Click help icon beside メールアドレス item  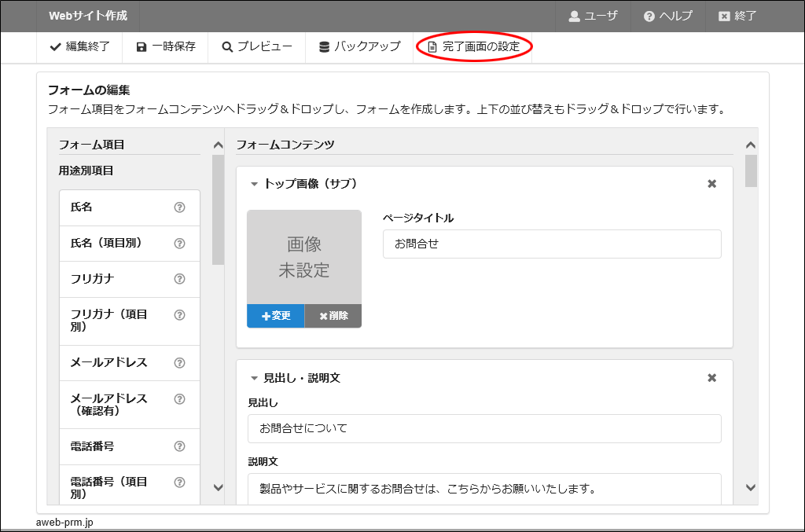[179, 363]
